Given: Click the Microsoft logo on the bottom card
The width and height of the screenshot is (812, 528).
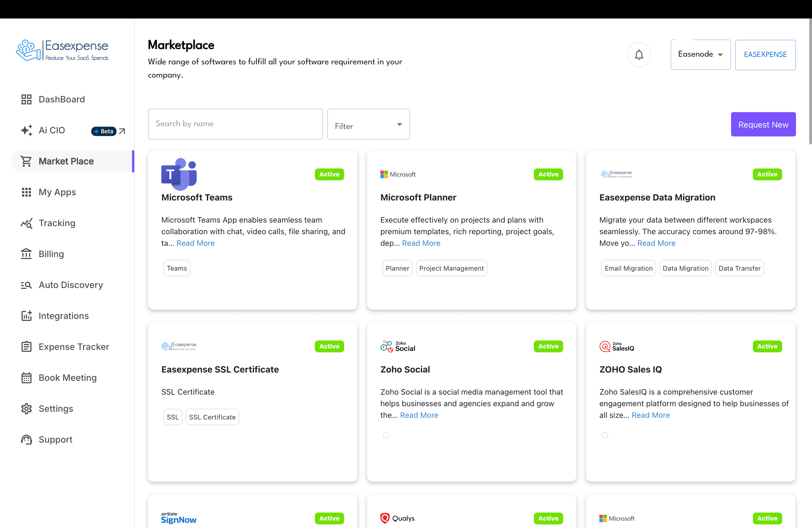Looking at the screenshot, I should pyautogui.click(x=617, y=518).
